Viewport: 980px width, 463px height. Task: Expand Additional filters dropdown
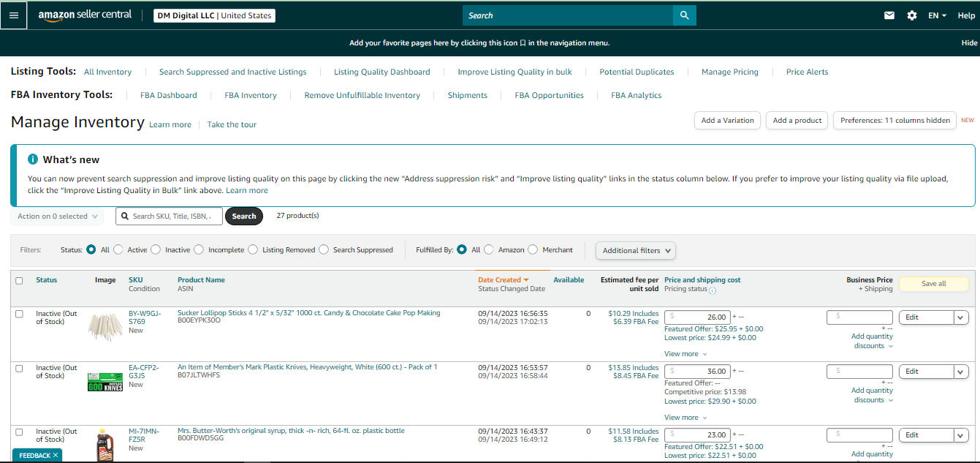click(x=636, y=250)
